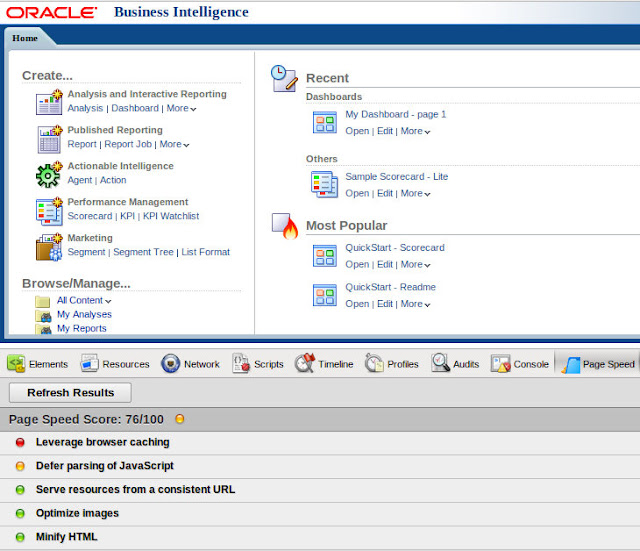This screenshot has width=640, height=551.
Task: Open the Network panel tab
Action: tap(190, 364)
